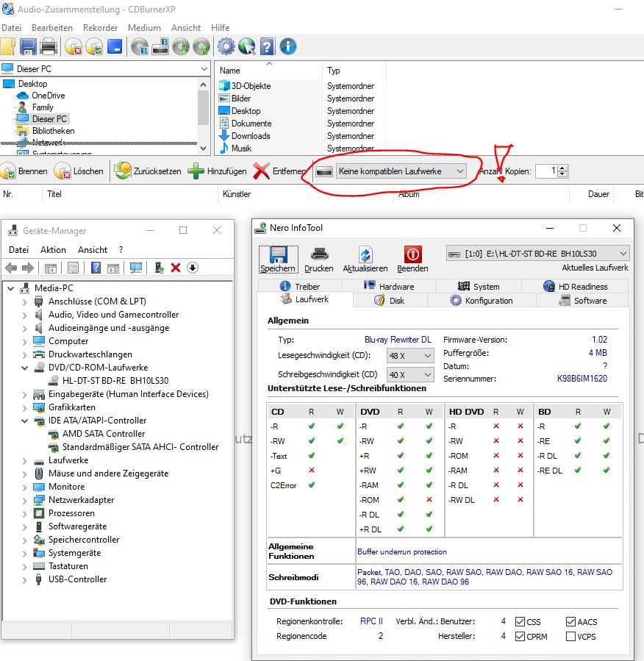Click the red X Entfernen button
Screen dimensions: 644x661
pyautogui.click(x=279, y=171)
